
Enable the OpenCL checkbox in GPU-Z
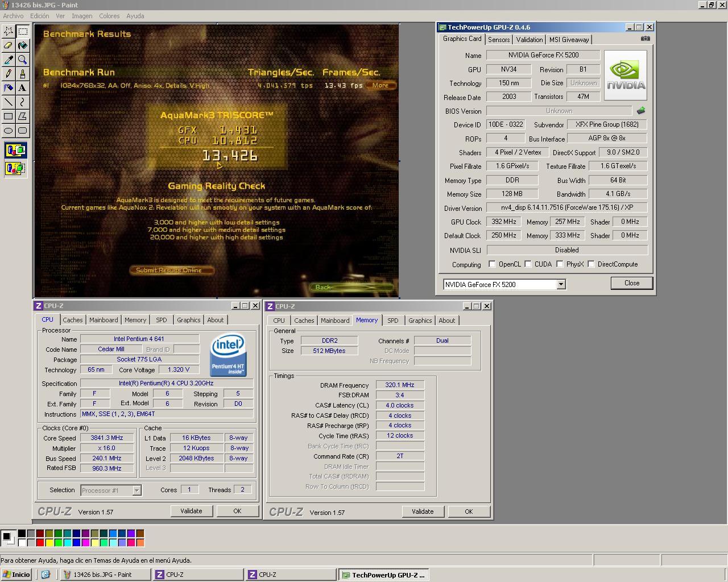tap(492, 264)
